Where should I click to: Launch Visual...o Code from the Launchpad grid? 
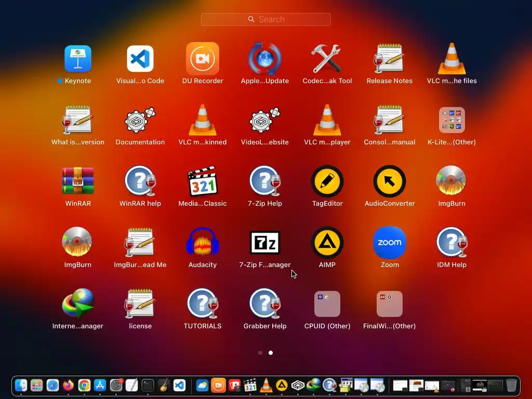tap(140, 59)
